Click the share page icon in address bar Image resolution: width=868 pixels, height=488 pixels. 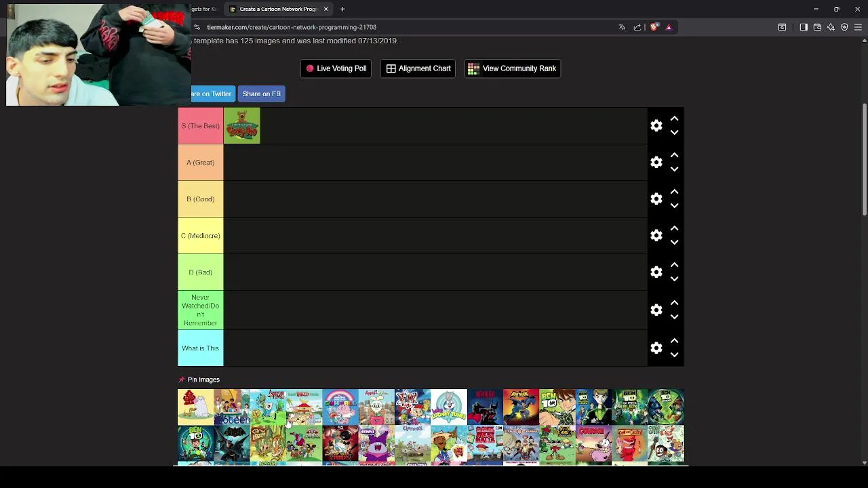coord(637,27)
